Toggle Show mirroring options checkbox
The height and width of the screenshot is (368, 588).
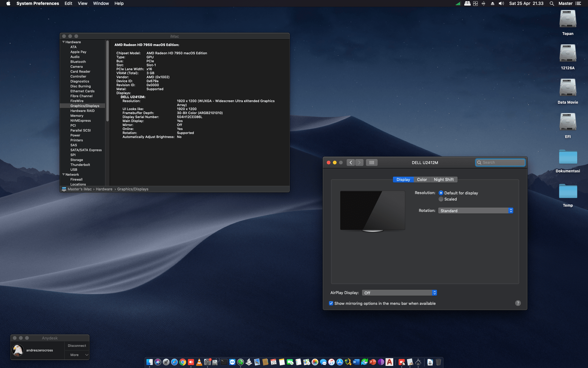pyautogui.click(x=331, y=303)
